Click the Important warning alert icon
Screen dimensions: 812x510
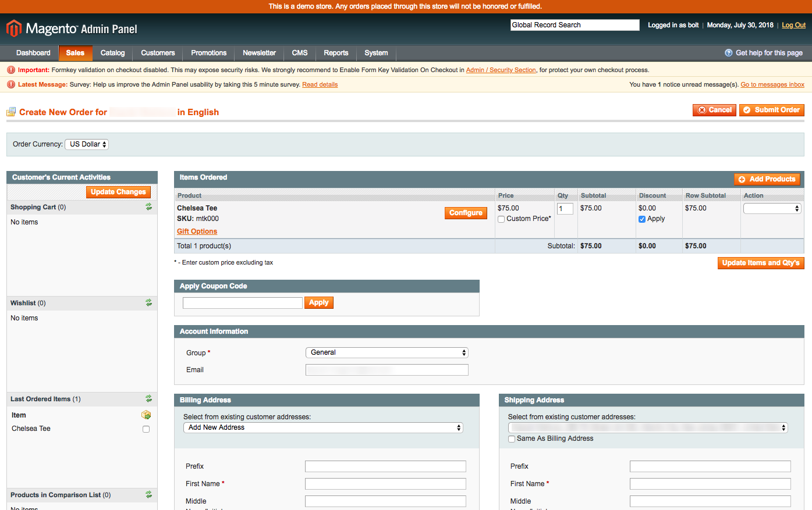click(10, 70)
